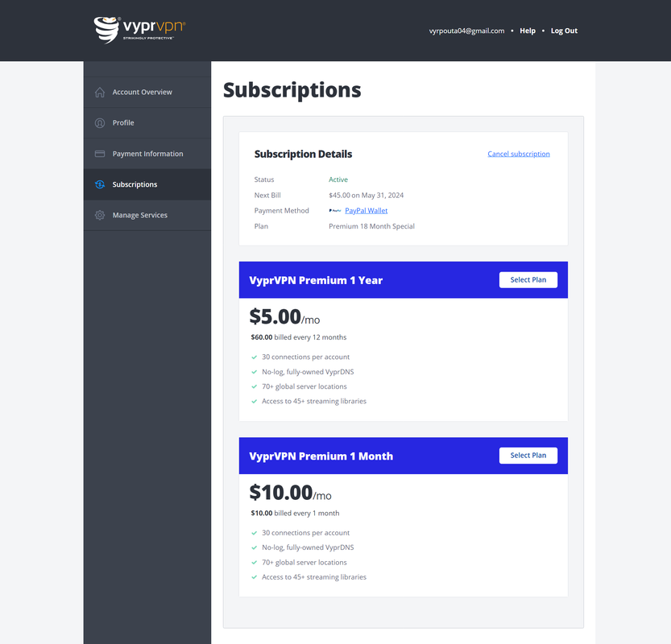Click the next bill value $45.00 on May 31, 2024
Screen dimensions: 671x644
(366, 195)
